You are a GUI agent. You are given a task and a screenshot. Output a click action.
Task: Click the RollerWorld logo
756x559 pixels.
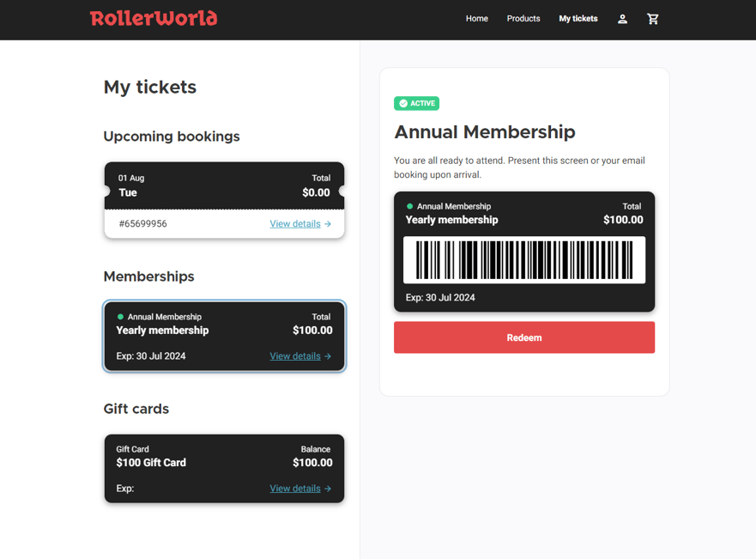point(154,18)
